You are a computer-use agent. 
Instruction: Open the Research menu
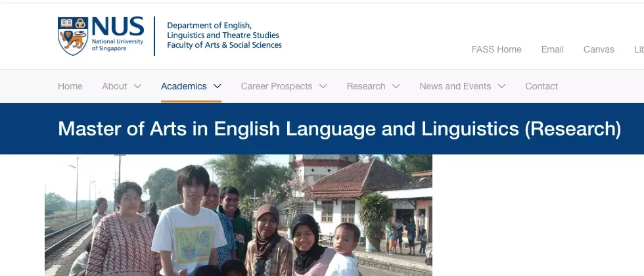366,86
